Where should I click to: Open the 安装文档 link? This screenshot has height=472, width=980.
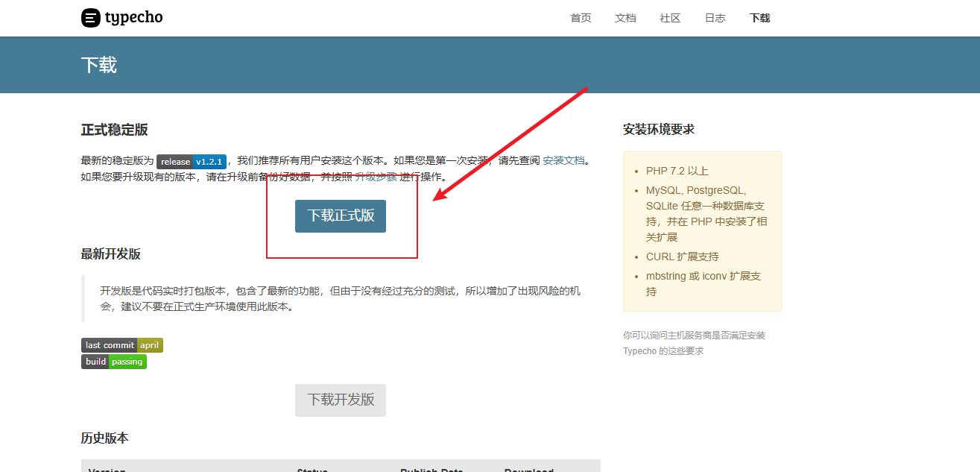[564, 160]
